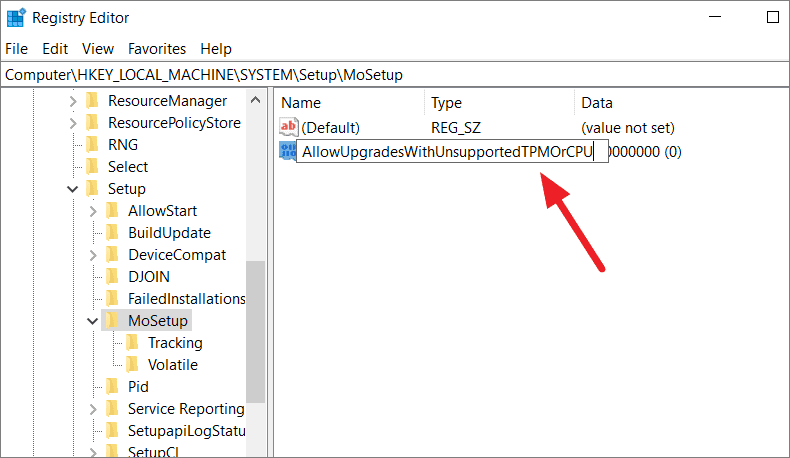
Task: Open the Edit menu
Action: click(x=55, y=49)
